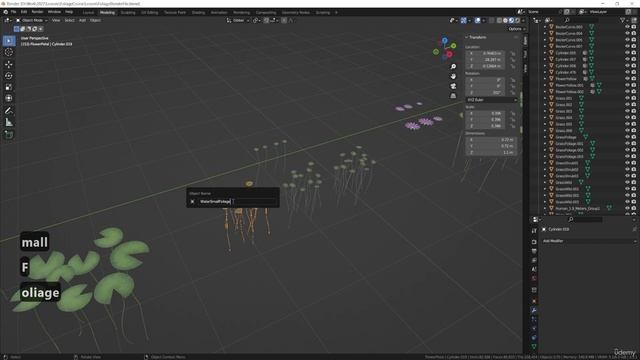Open the Render properties tab icon

pos(534,242)
